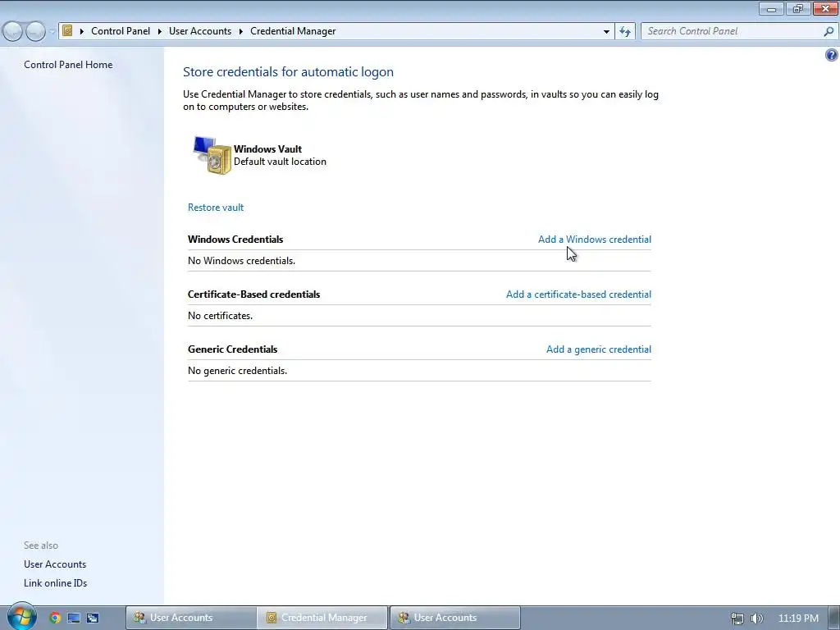Click the Windows Credentials heading
Image resolution: width=840 pixels, height=630 pixels.
pyautogui.click(x=235, y=240)
